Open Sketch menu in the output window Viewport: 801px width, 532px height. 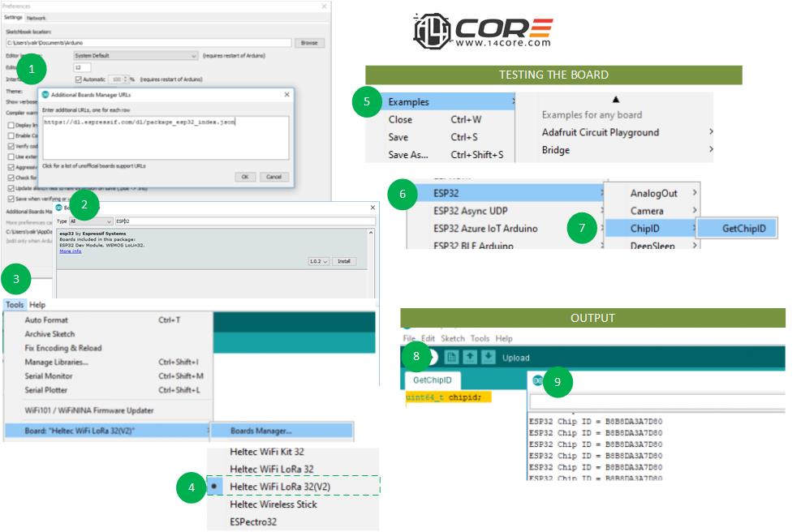click(453, 338)
